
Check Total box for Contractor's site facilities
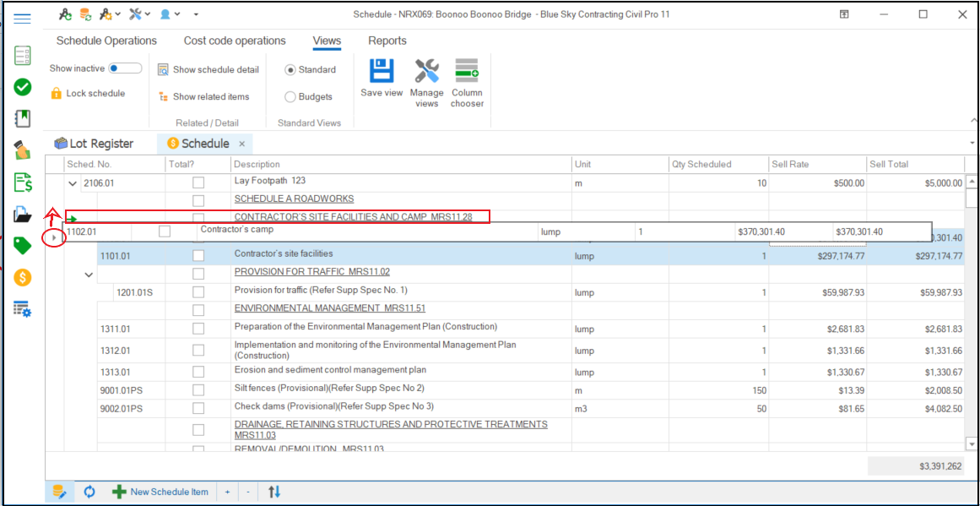(198, 256)
